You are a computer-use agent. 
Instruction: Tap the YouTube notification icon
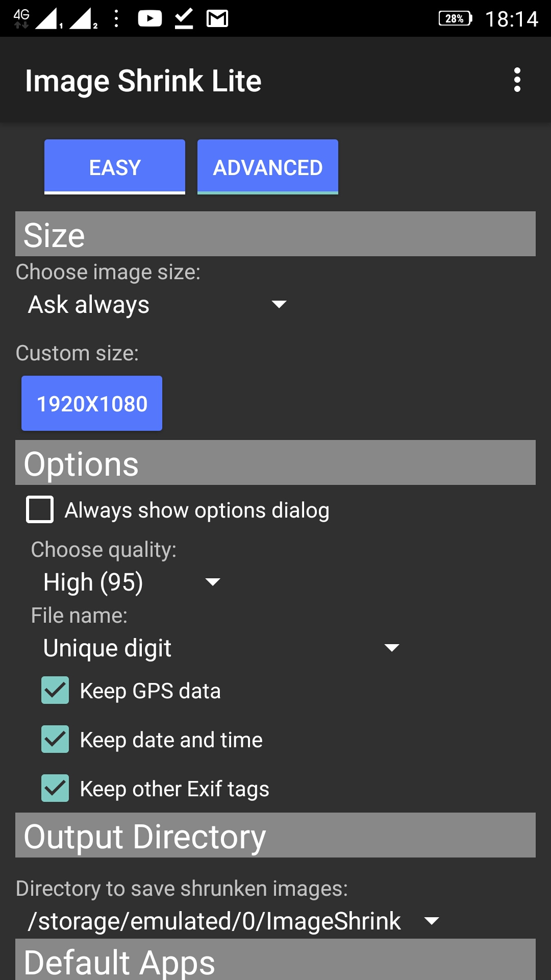click(149, 19)
